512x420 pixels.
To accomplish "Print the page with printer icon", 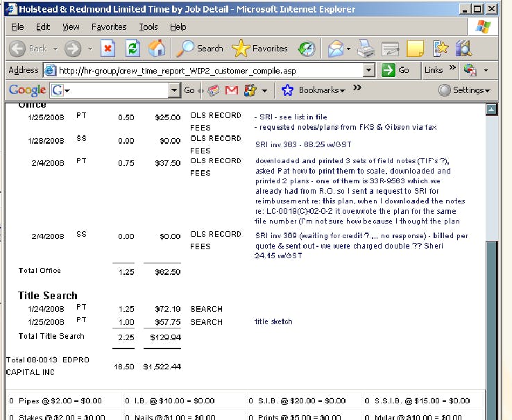I will point(366,49).
